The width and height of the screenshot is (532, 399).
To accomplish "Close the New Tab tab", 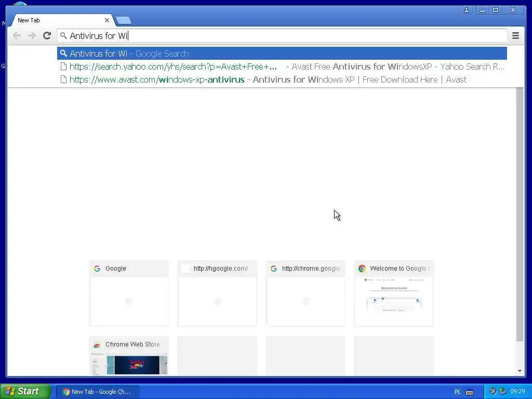I will 107,20.
